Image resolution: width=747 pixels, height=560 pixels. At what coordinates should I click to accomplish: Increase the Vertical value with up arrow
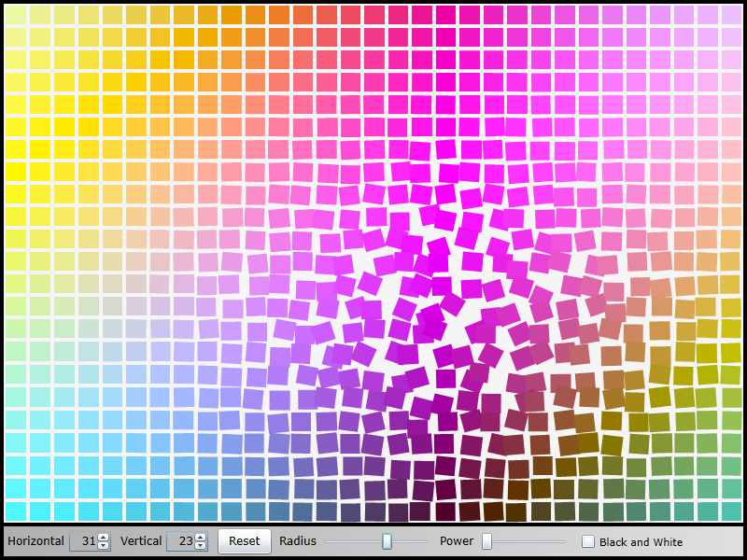(201, 537)
